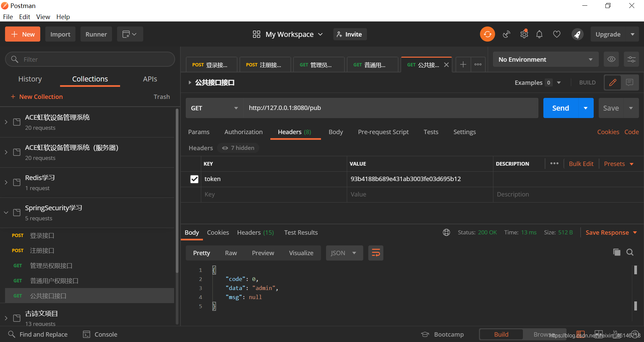Switch to the History tab
Image resolution: width=644 pixels, height=342 pixels.
click(x=30, y=79)
